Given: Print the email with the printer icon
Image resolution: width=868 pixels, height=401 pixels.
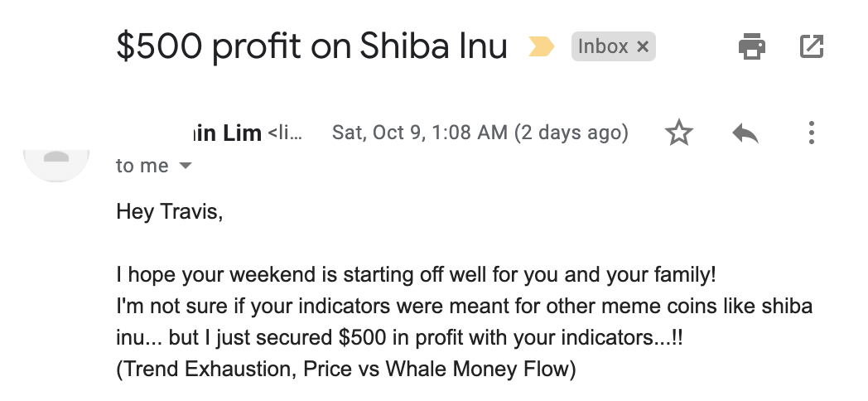Looking at the screenshot, I should [x=752, y=46].
